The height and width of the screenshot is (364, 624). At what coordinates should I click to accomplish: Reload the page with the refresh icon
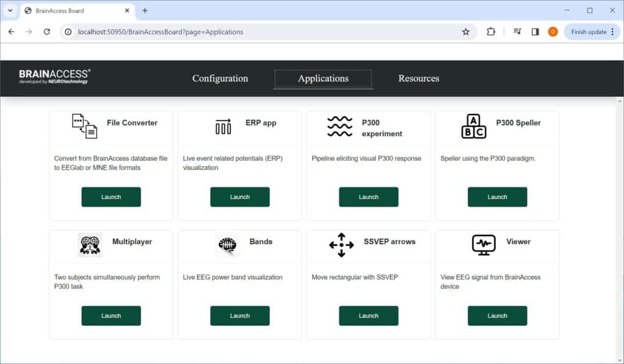click(x=47, y=31)
